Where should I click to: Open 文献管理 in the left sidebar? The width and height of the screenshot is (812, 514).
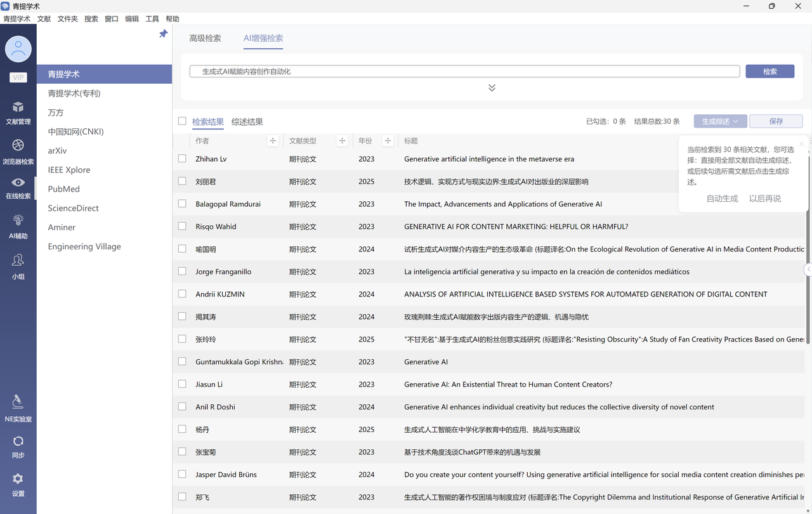pos(18,113)
